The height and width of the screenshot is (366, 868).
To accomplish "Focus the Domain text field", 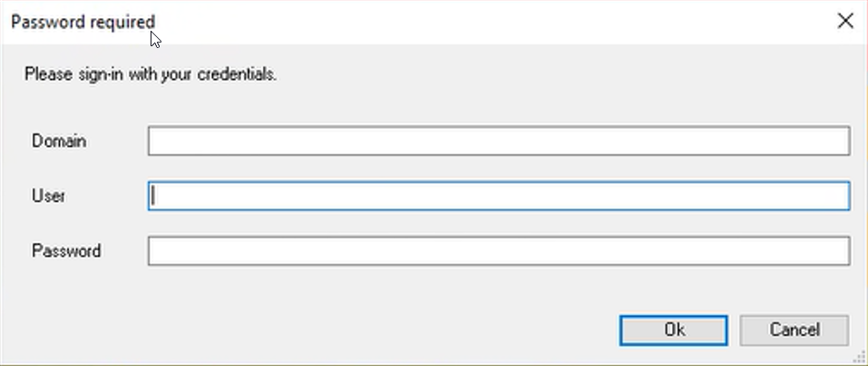I will 499,141.
